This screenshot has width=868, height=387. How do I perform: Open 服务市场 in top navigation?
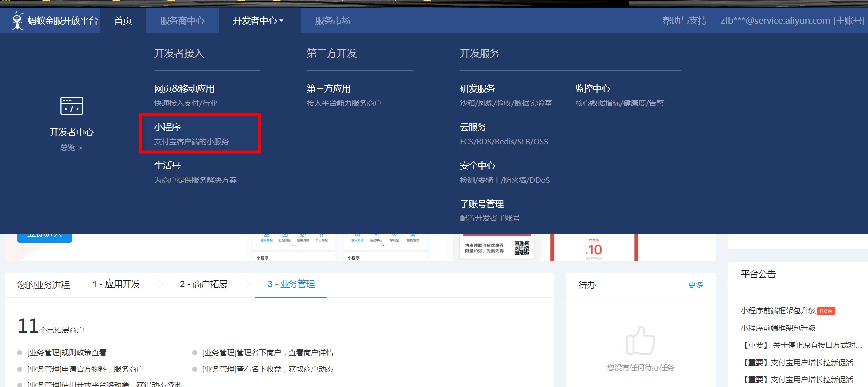(333, 21)
